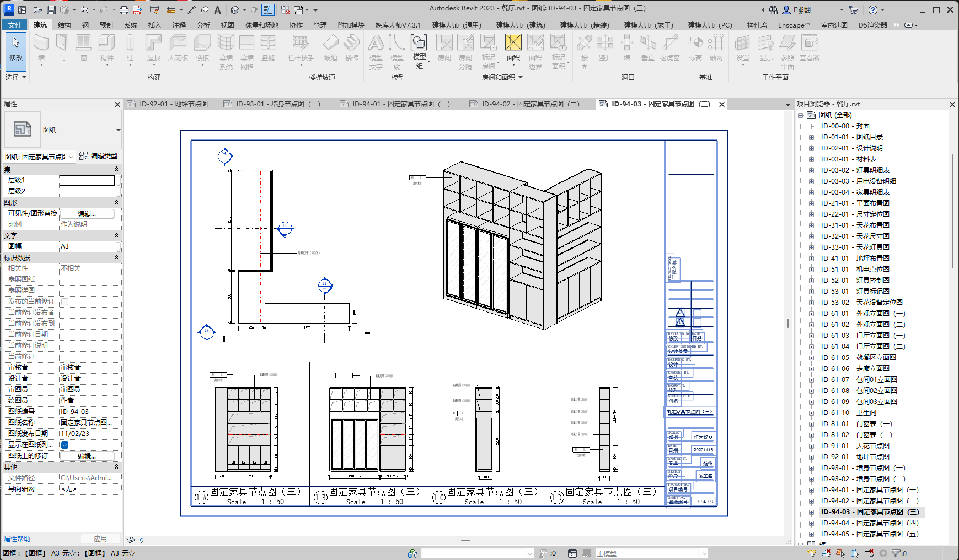Expand the ID-61-01 外观立面图 tree node
The image size is (959, 560).
click(x=811, y=314)
